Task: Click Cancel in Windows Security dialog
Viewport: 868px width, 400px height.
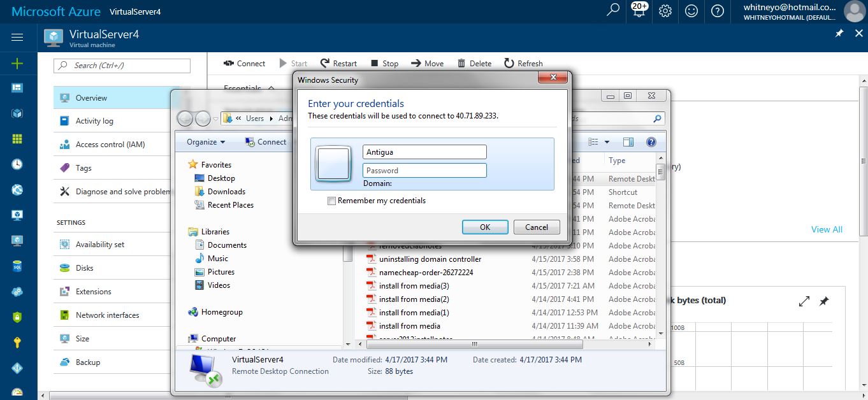Action: (x=537, y=227)
